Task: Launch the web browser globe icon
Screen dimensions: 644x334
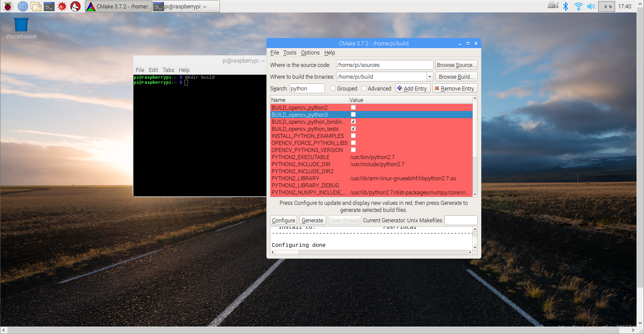Action: tap(23, 6)
